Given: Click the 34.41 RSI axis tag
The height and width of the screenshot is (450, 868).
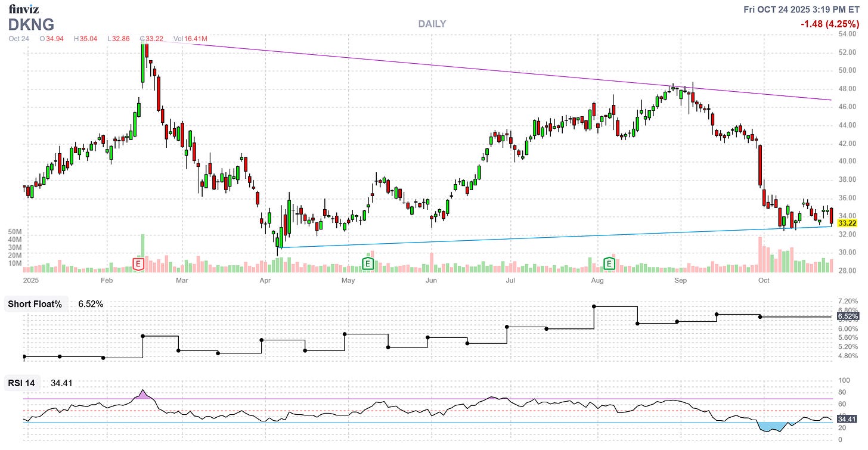Looking at the screenshot, I should (x=848, y=420).
